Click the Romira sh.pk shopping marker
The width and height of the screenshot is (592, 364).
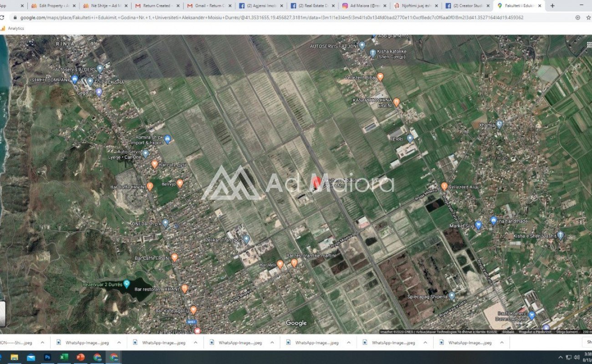167,138
